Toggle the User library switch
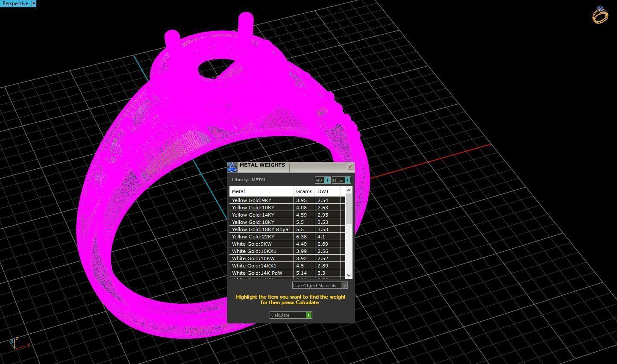This screenshot has width=617, height=364. coord(341,180)
